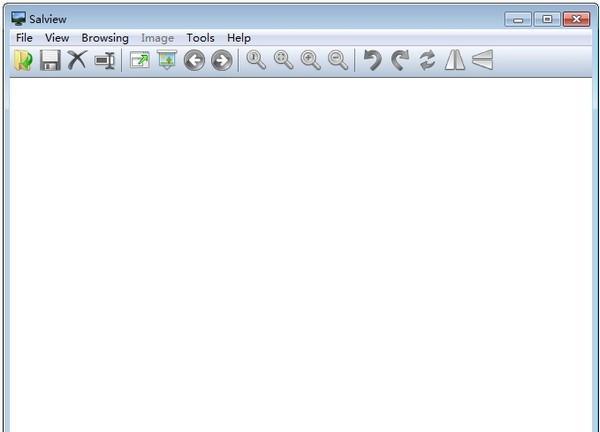
Task: Maximize the Salview window
Action: tap(547, 19)
